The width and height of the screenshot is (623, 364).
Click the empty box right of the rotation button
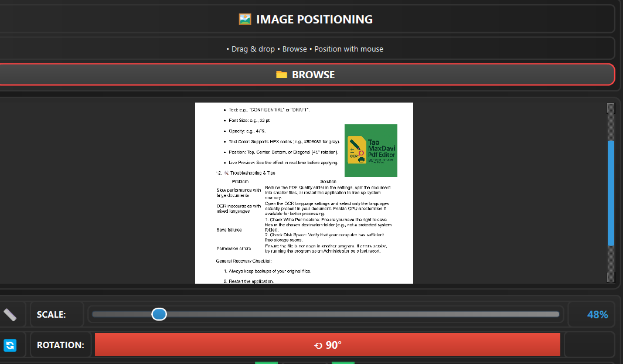click(x=589, y=345)
